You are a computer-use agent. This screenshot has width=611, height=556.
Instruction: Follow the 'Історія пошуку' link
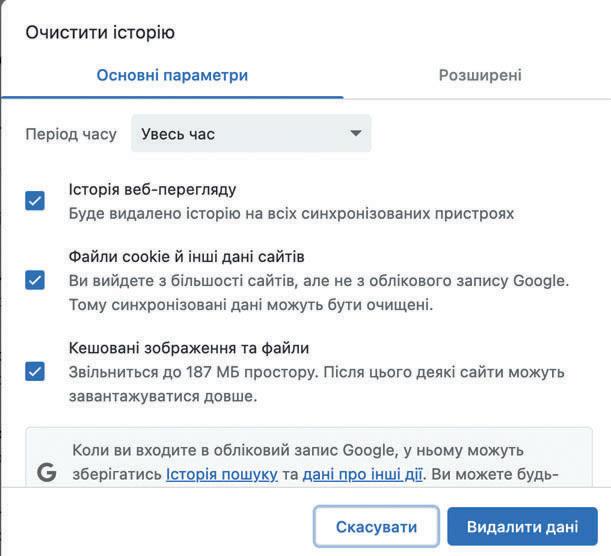coord(222,474)
